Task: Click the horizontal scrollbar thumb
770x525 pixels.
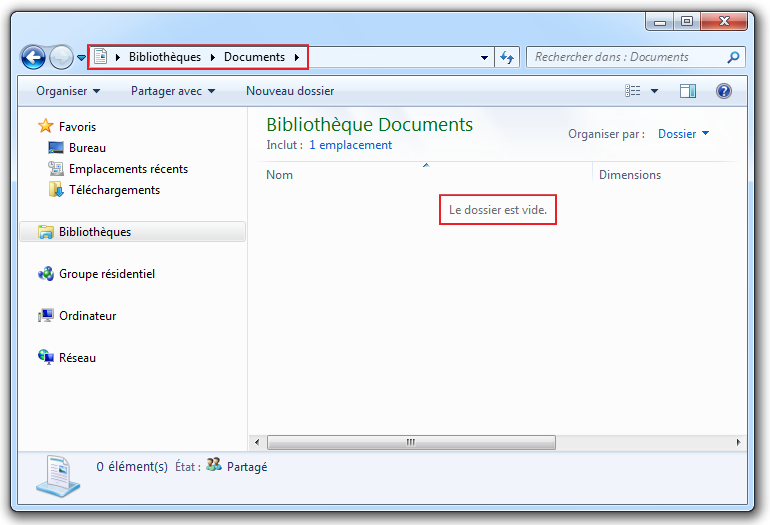Action: pyautogui.click(x=411, y=442)
